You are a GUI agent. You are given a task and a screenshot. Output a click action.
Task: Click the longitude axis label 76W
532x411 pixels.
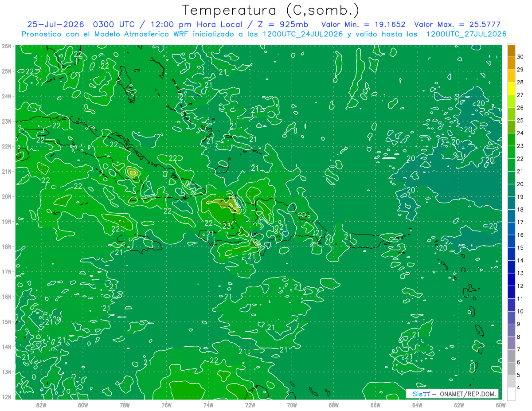pyautogui.click(x=166, y=405)
